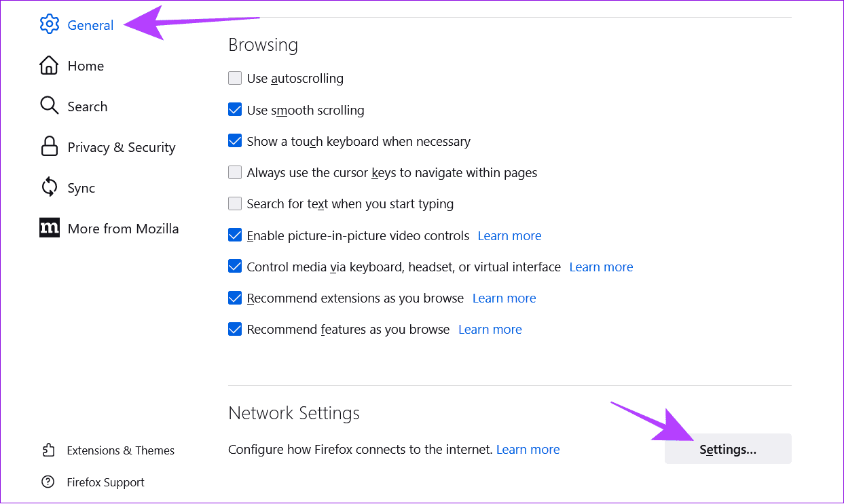Disable smooth scrolling checkbox
Screen dimensions: 844x504
coord(235,110)
